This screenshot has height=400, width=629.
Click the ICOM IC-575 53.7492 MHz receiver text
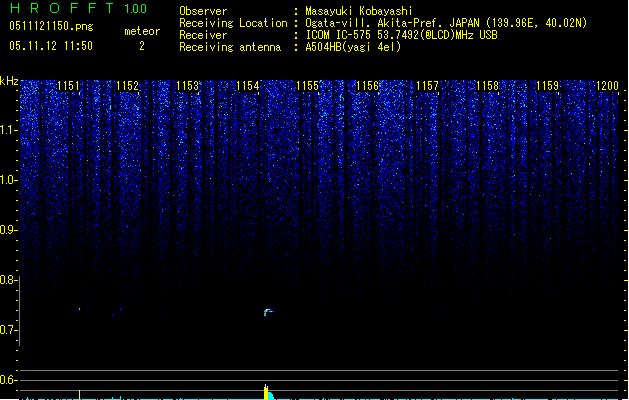(x=402, y=35)
